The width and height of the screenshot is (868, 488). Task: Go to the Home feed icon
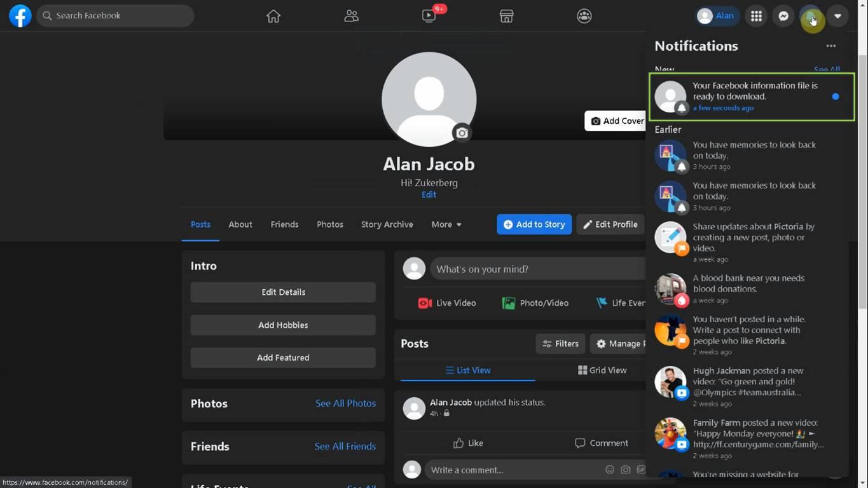(x=273, y=16)
